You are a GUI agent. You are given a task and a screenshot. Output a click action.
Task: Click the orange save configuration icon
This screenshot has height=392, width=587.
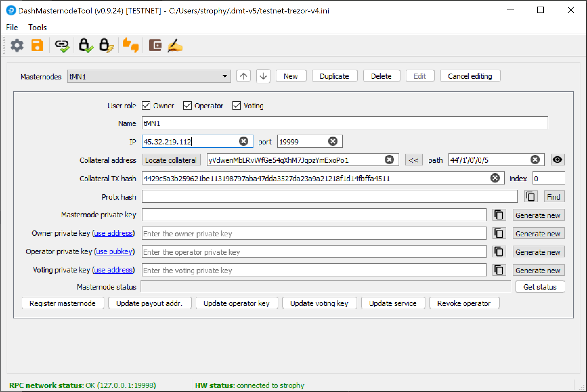pyautogui.click(x=37, y=45)
